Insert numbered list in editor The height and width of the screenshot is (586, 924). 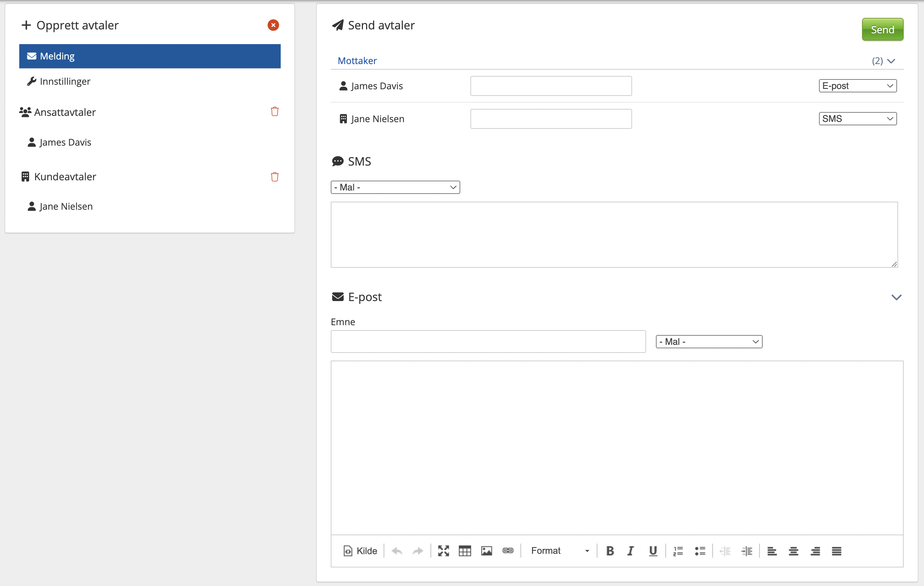coord(678,551)
